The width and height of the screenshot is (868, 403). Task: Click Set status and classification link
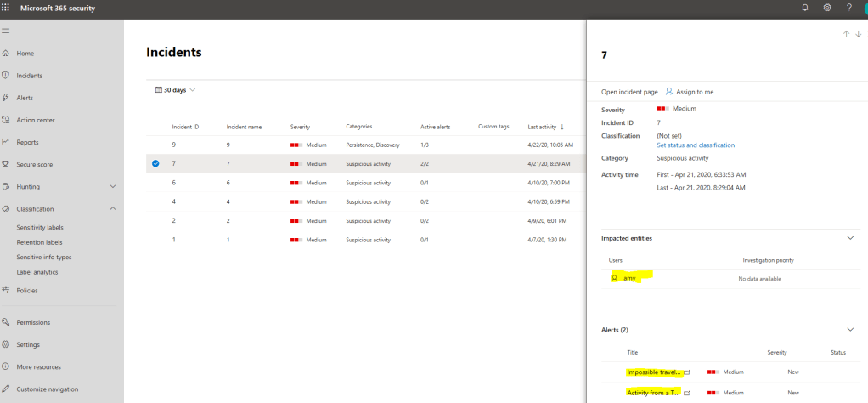click(x=696, y=145)
